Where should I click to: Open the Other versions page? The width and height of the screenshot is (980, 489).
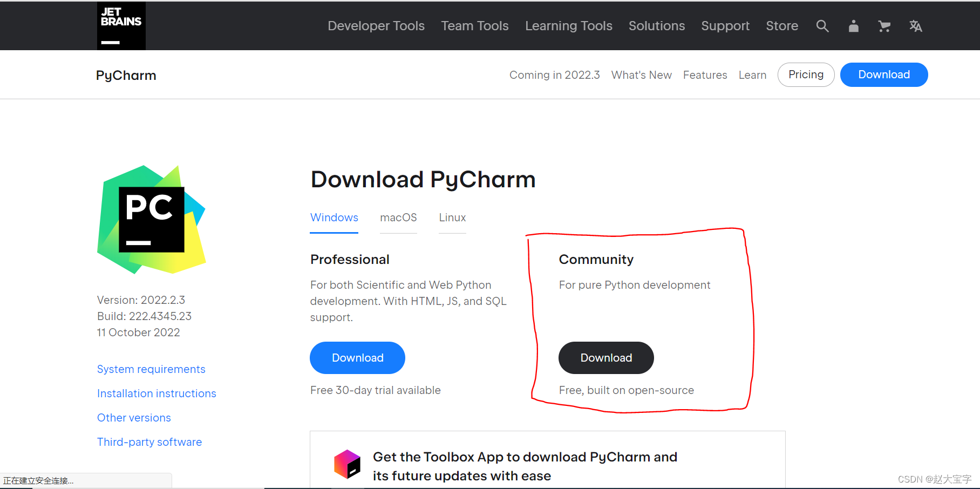[x=134, y=417]
